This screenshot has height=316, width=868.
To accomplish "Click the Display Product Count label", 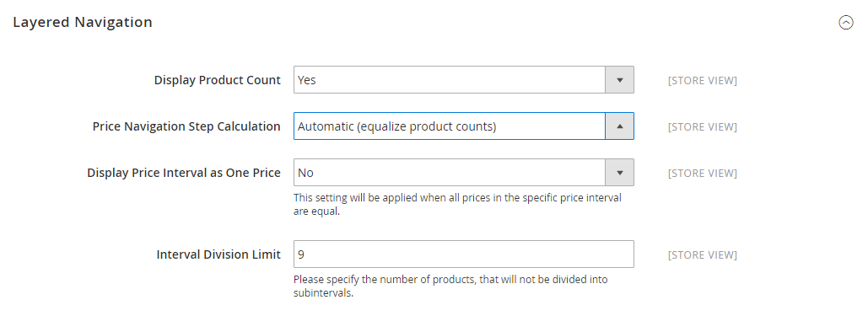I will (x=217, y=80).
